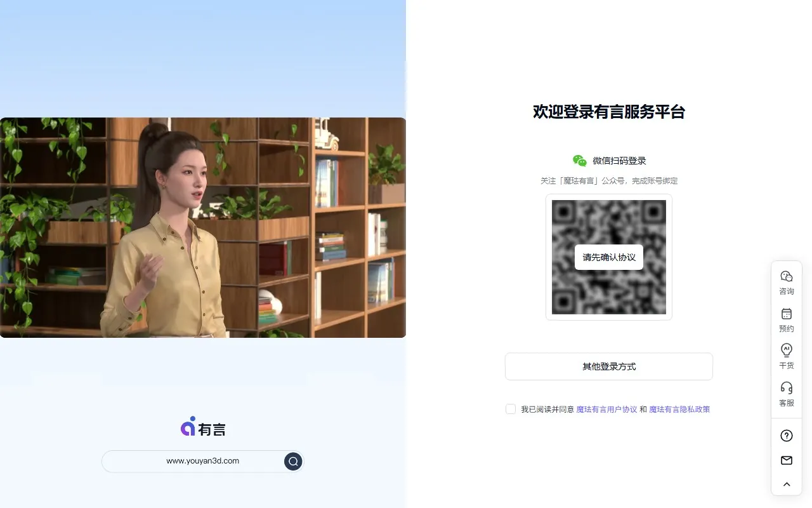This screenshot has width=812, height=508.
Task: Select the 干货 lightbulb icon
Action: coord(786,356)
